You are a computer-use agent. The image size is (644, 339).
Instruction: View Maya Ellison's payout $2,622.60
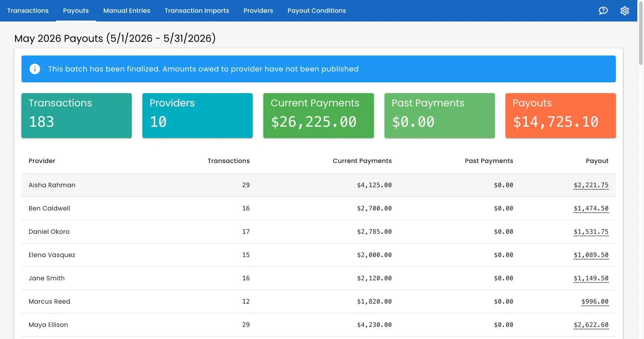click(591, 325)
